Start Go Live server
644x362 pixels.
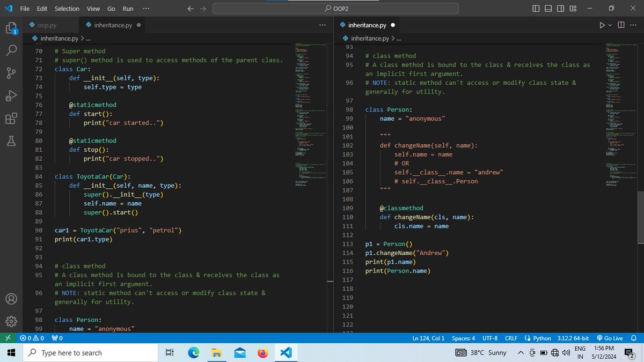click(x=609, y=338)
